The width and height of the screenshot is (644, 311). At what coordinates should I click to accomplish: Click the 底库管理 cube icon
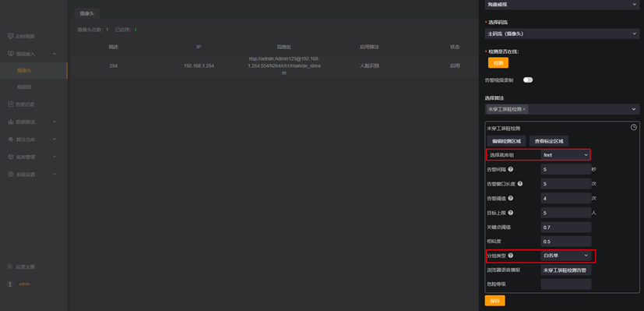[11, 157]
